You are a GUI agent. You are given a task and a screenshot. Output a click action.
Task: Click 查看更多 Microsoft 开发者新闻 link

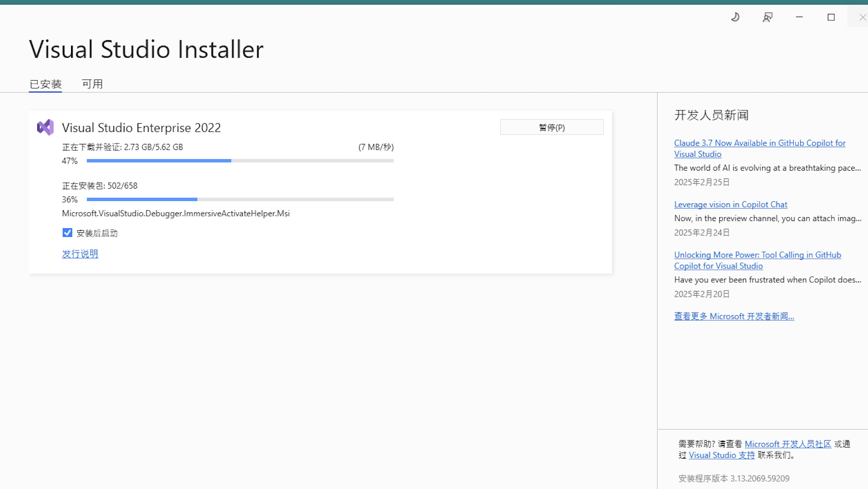pyautogui.click(x=734, y=316)
